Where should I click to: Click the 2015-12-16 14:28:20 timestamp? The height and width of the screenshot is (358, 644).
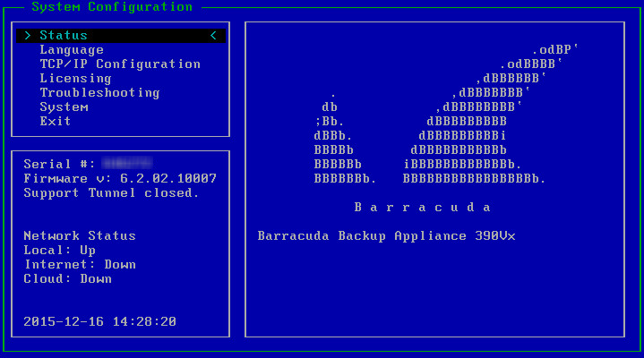pyautogui.click(x=99, y=321)
